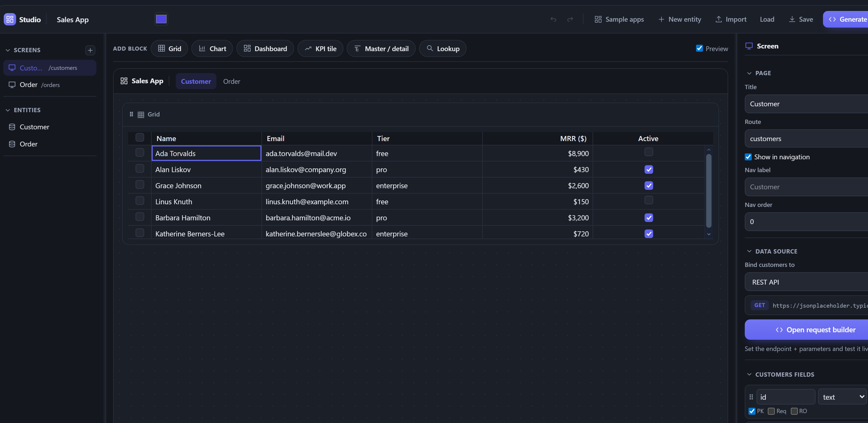
Task: Open Sample apps from the top bar
Action: coord(619,19)
